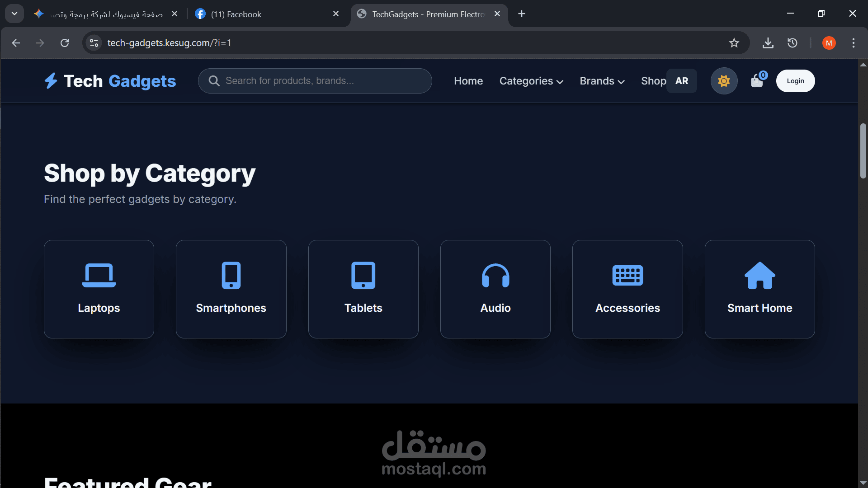Screen dimensions: 868x488
Task: Open the tab search dropdown arrow
Action: [x=14, y=14]
